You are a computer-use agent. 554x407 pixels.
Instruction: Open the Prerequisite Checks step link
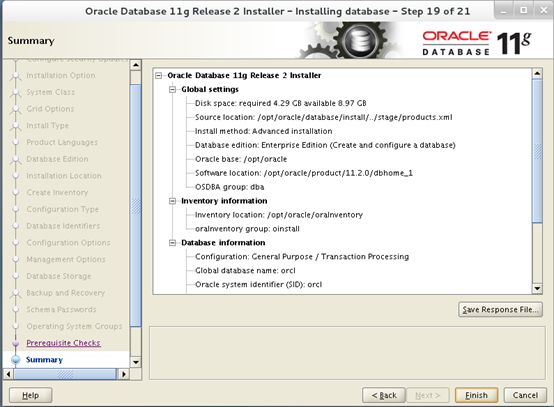(63, 343)
